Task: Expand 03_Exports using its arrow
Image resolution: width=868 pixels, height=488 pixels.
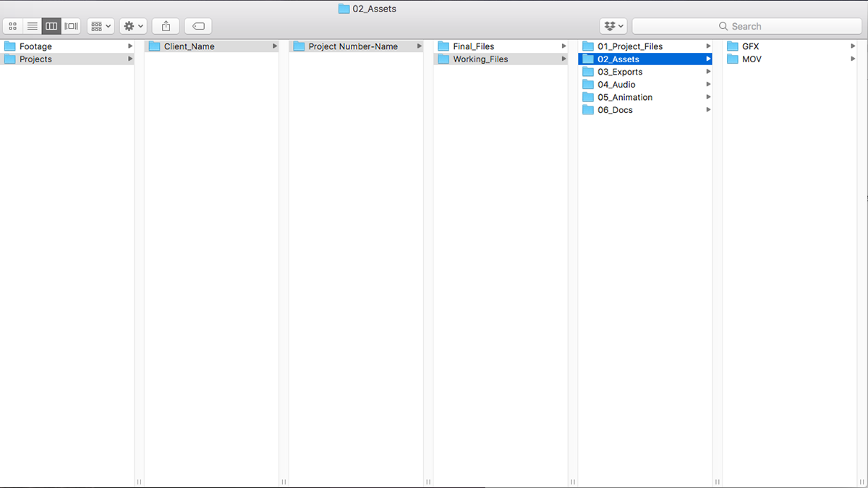Action: pos(709,72)
